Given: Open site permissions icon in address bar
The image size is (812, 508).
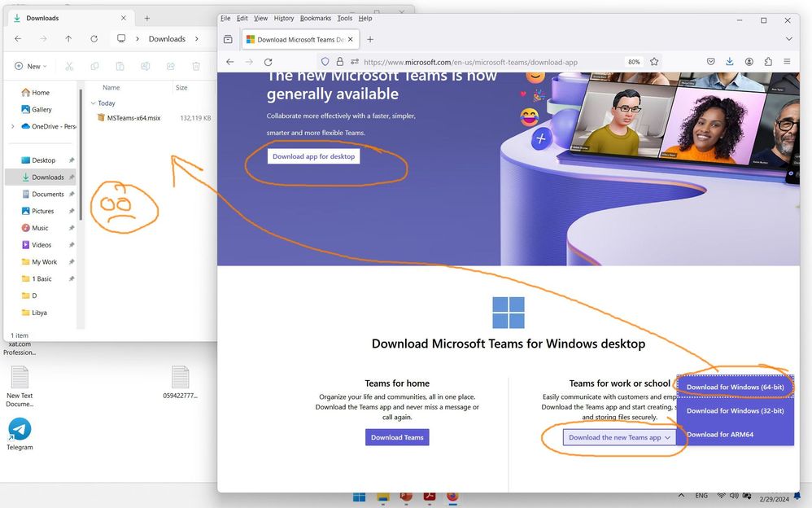Looking at the screenshot, I should pyautogui.click(x=355, y=62).
